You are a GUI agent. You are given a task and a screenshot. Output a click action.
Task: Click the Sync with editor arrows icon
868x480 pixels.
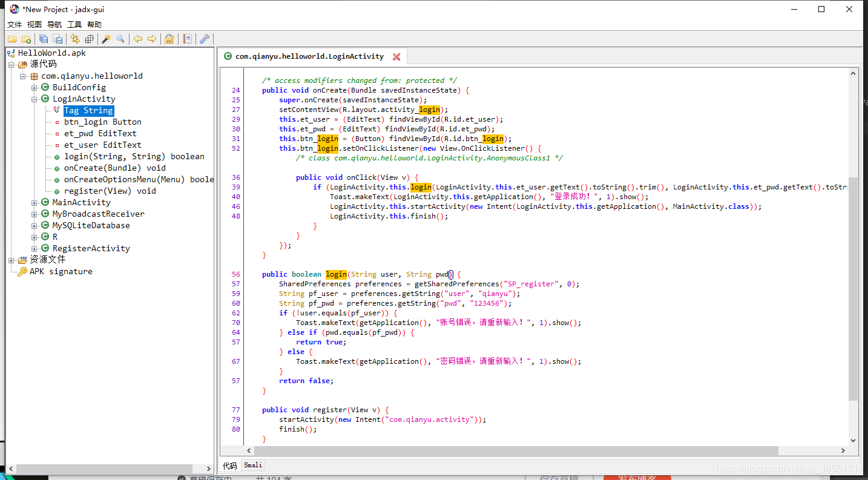click(75, 39)
